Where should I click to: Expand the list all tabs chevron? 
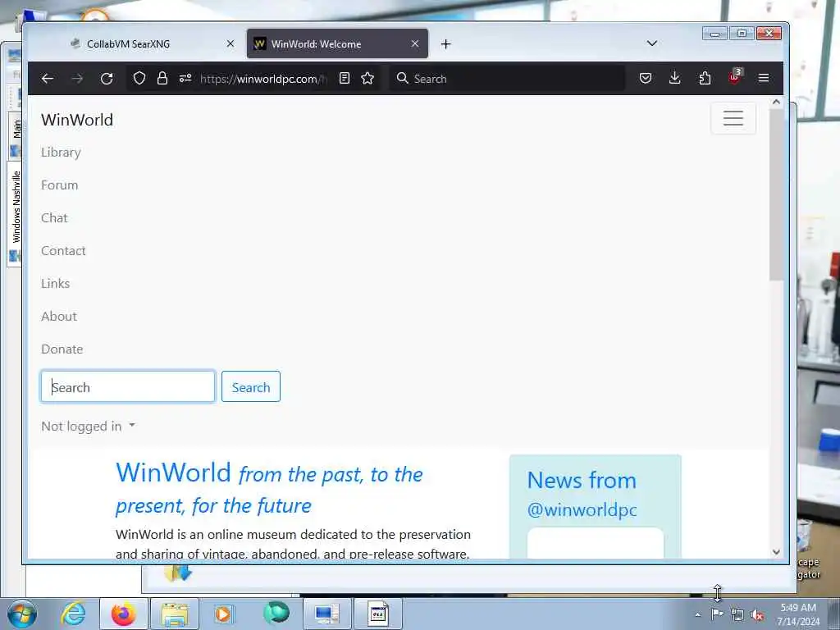pos(652,43)
